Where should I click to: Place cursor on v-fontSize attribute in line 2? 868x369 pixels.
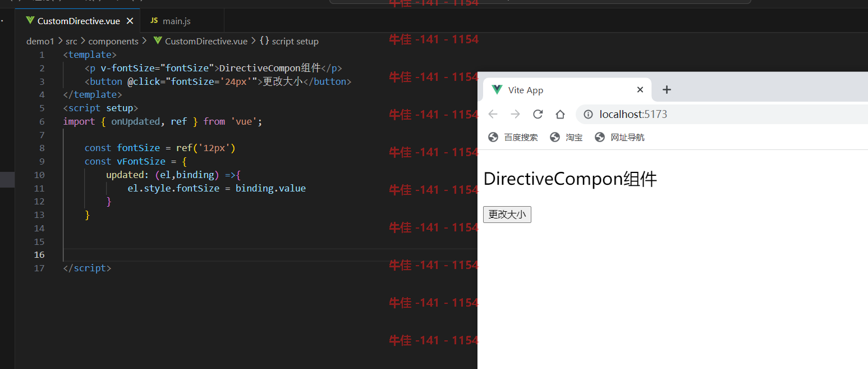127,68
